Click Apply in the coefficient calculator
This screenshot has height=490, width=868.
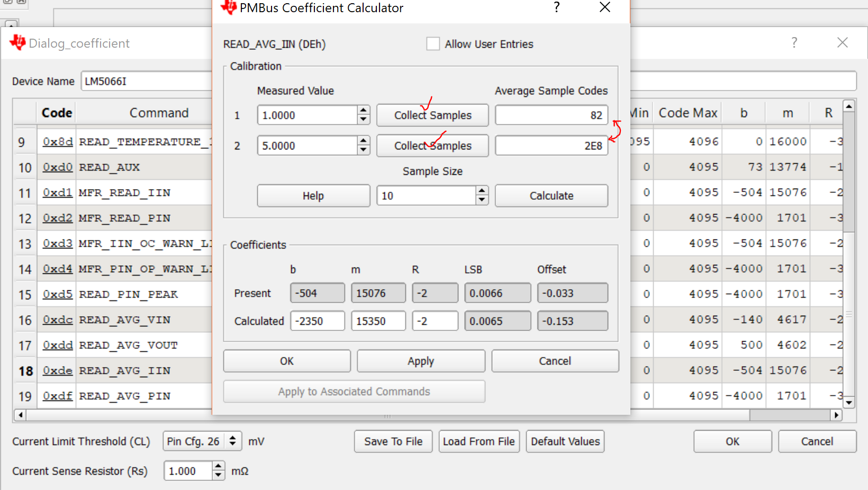coord(421,361)
